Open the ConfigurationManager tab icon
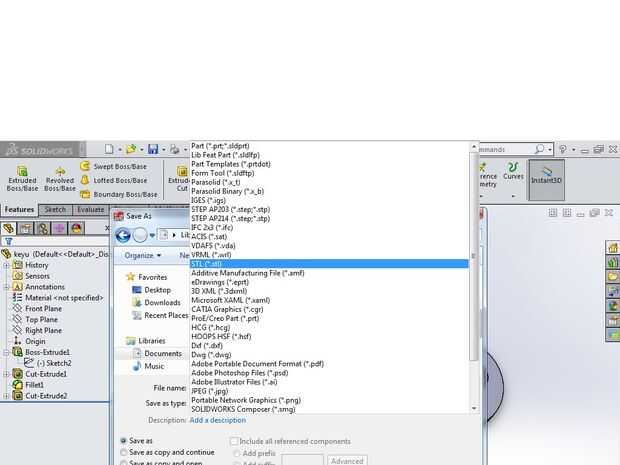Screen dimensions: 620x465 coord(43,228)
